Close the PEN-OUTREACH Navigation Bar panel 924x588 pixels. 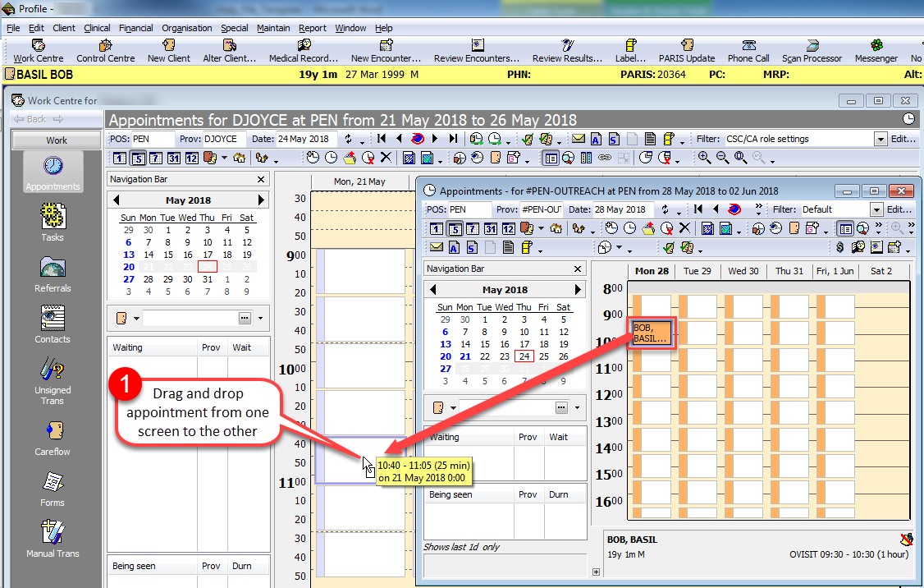click(578, 269)
